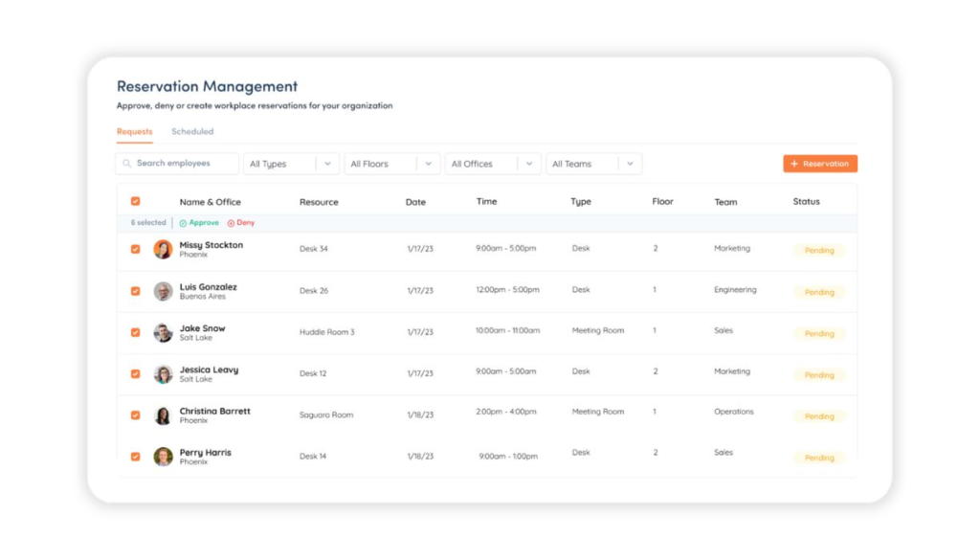
Task: Select the Luis Gonzalez name
Action: pos(208,287)
